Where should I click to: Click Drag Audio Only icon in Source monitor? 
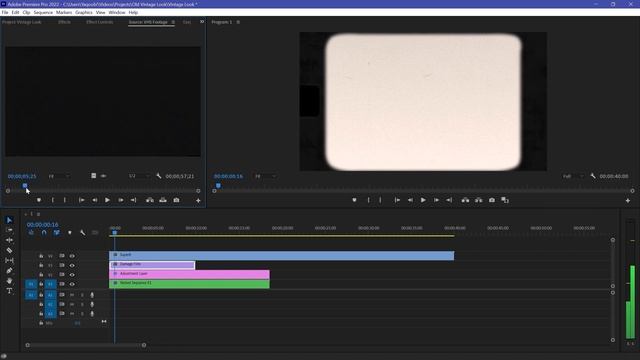click(x=104, y=176)
